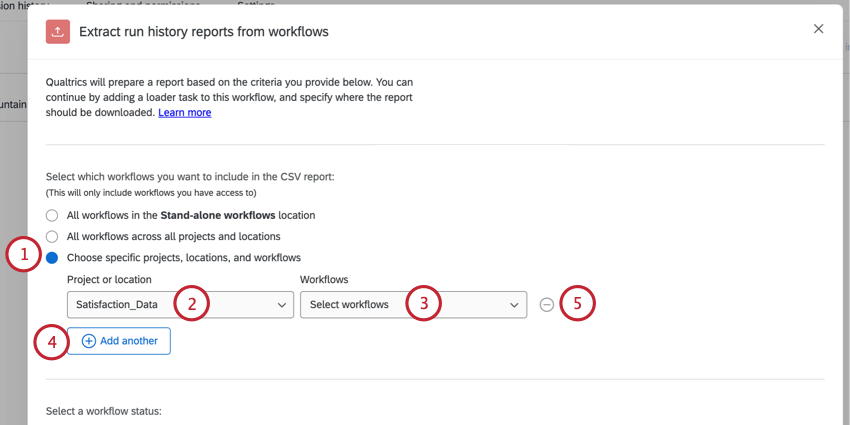
Task: Click the red annotation marker numbered 4
Action: pos(51,342)
